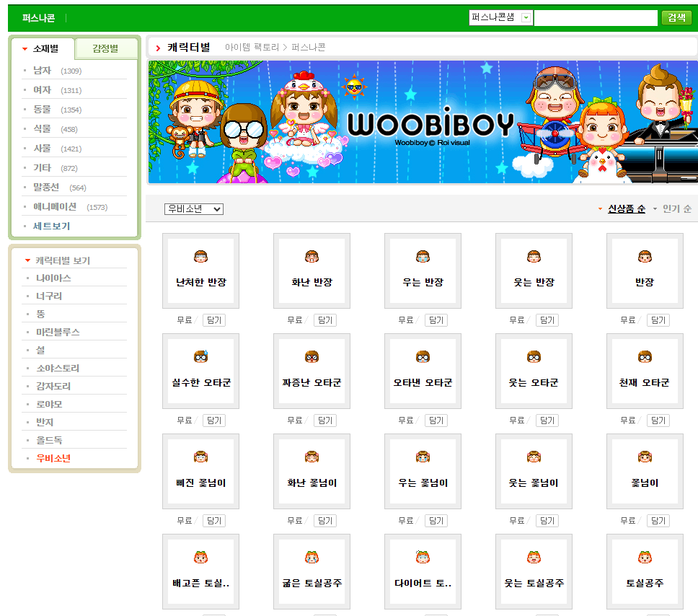Click the 굶은 토실공주 emoticon icon
This screenshot has height=616, width=698.
point(312,557)
